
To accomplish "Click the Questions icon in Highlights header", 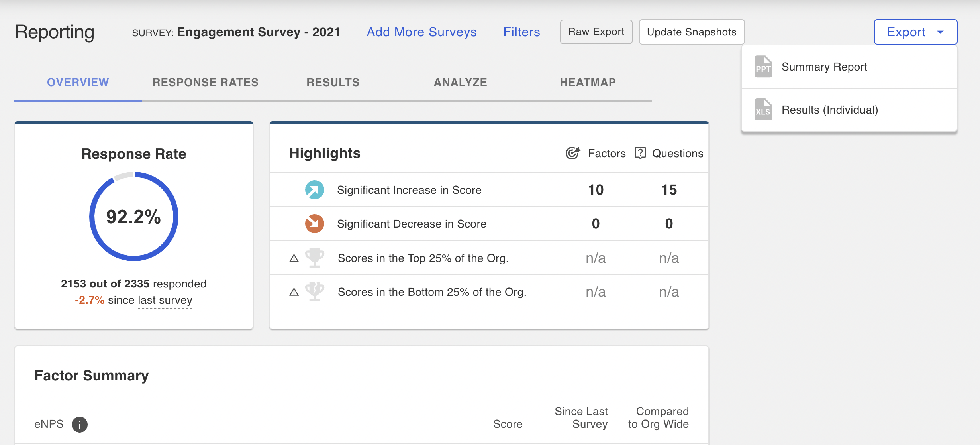I will pyautogui.click(x=640, y=153).
